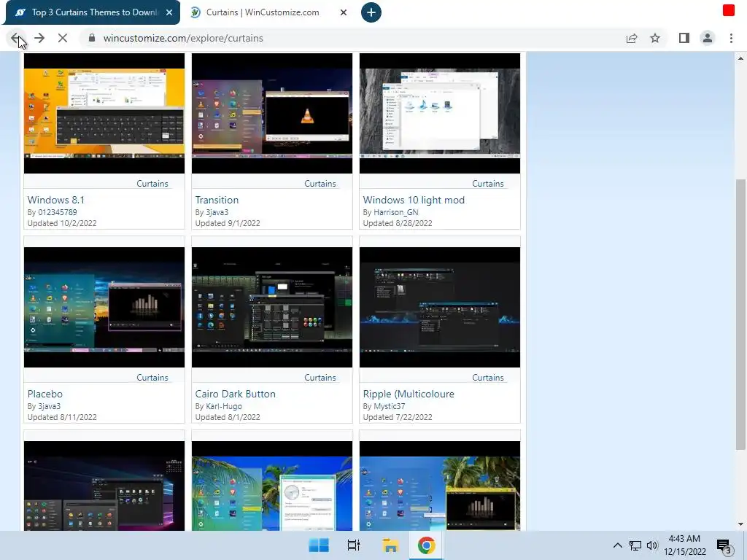Open Task View from the taskbar
Image resolution: width=747 pixels, height=560 pixels.
tap(354, 545)
